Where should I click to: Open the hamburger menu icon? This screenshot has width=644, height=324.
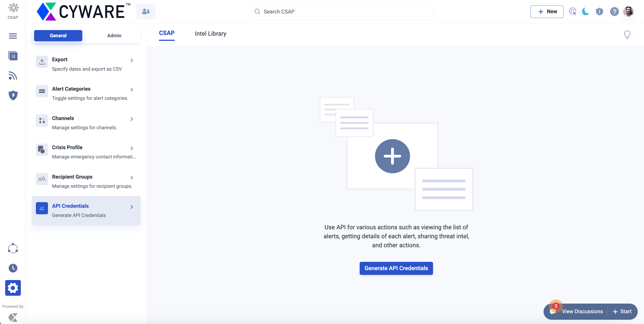point(13,36)
